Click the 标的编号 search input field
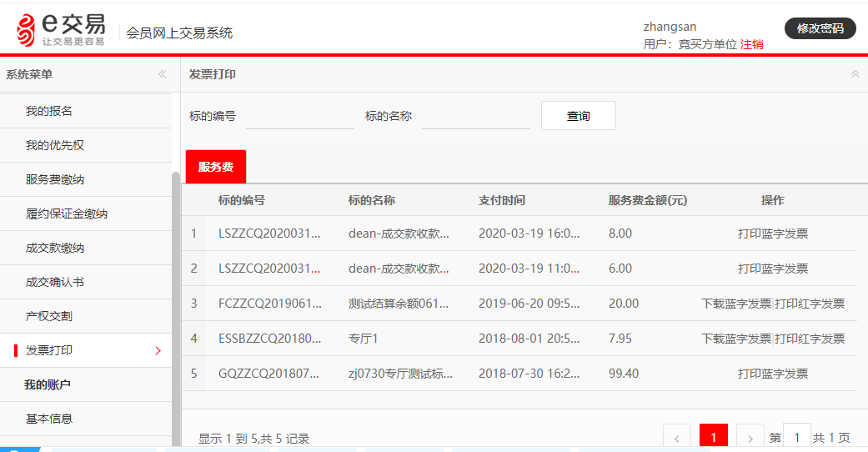The height and width of the screenshot is (452, 868). (300, 116)
